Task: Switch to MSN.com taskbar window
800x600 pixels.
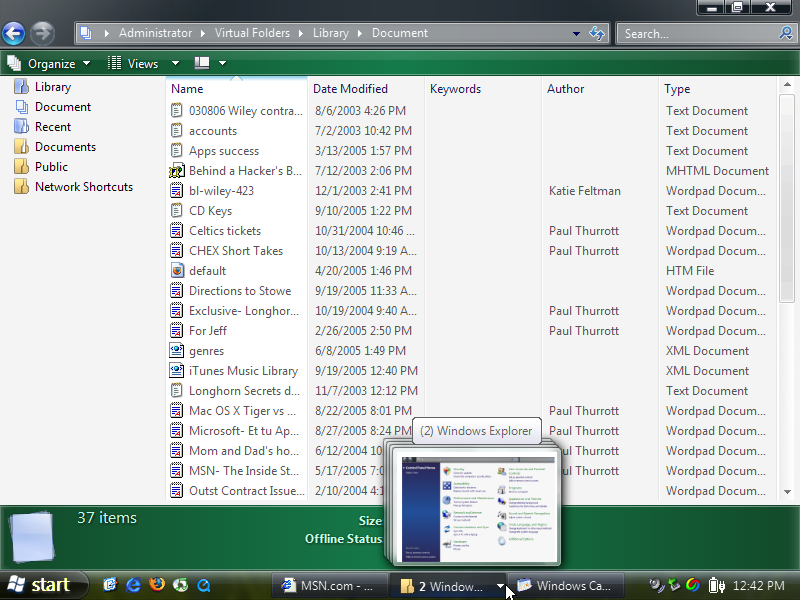Action: click(x=328, y=586)
